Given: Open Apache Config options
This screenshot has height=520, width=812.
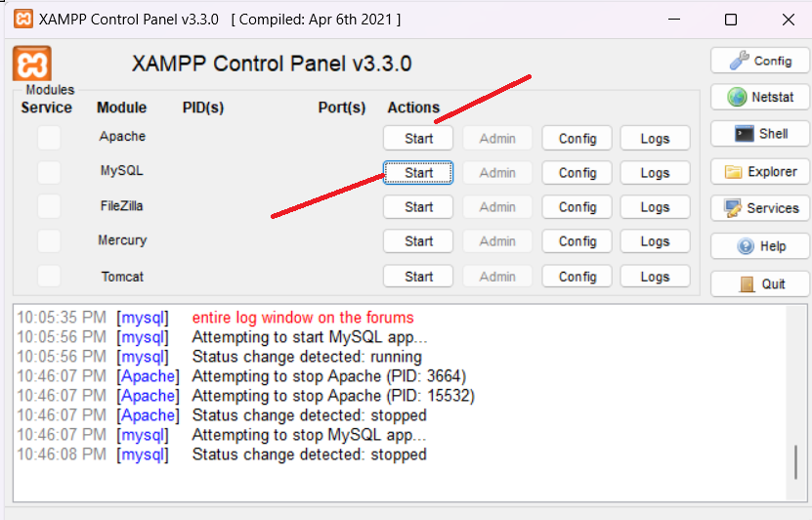Looking at the screenshot, I should click(577, 138).
